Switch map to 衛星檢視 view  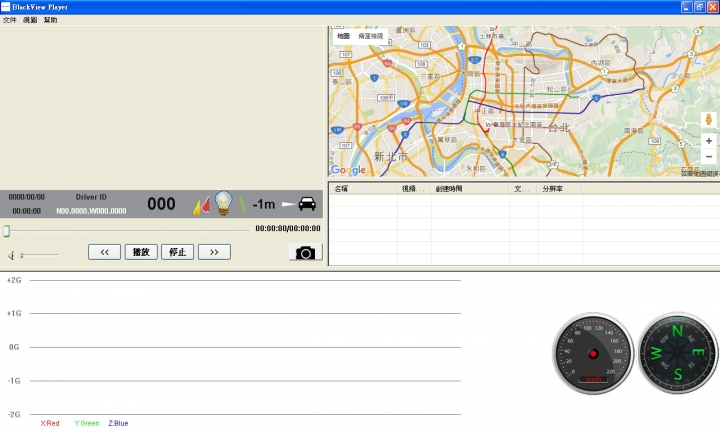pos(371,36)
